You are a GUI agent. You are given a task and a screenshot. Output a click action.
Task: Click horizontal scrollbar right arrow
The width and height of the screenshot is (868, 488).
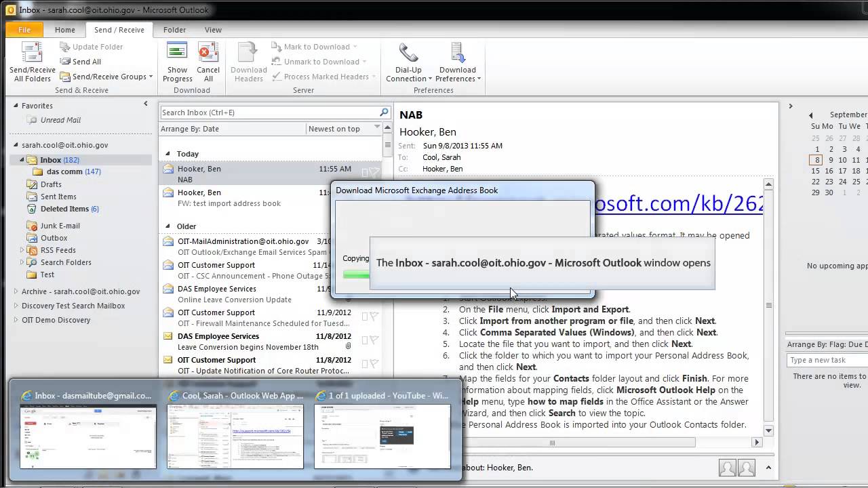click(x=757, y=443)
